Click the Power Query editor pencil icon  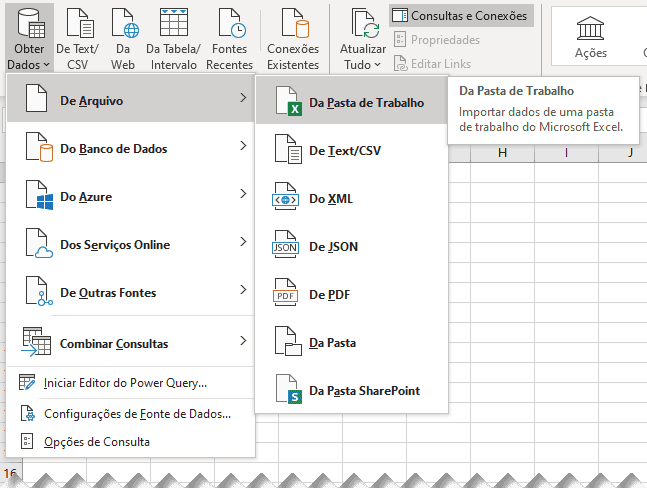pyautogui.click(x=27, y=382)
